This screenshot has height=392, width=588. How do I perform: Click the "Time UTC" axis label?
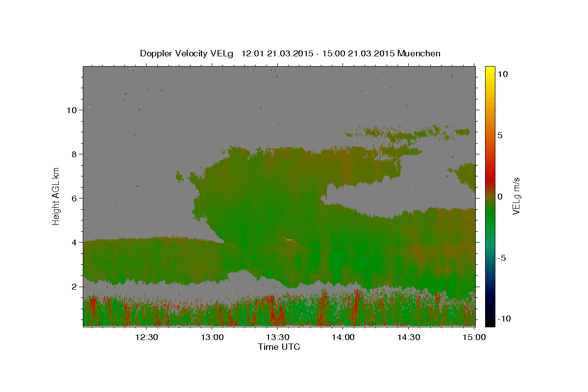tap(279, 347)
